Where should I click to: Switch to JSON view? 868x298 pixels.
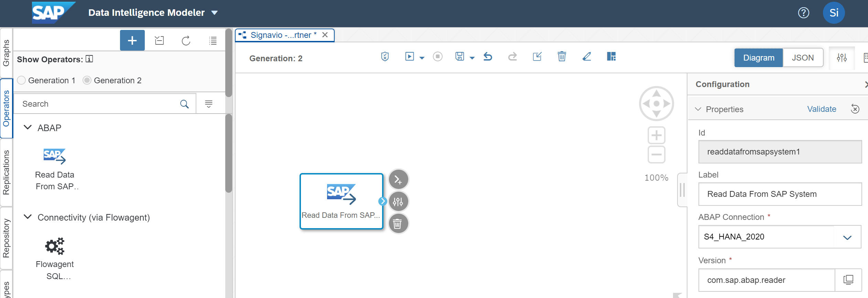tap(803, 58)
